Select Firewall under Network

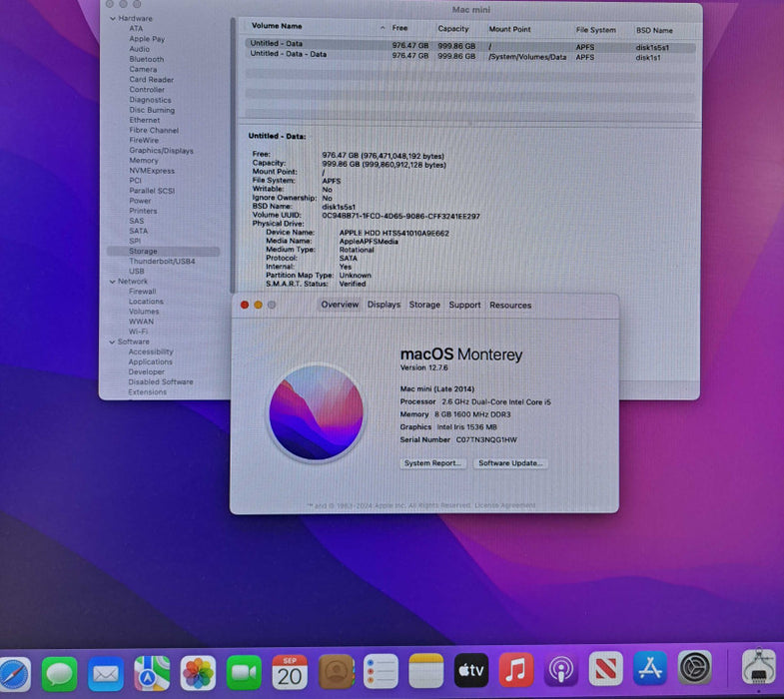[x=143, y=292]
